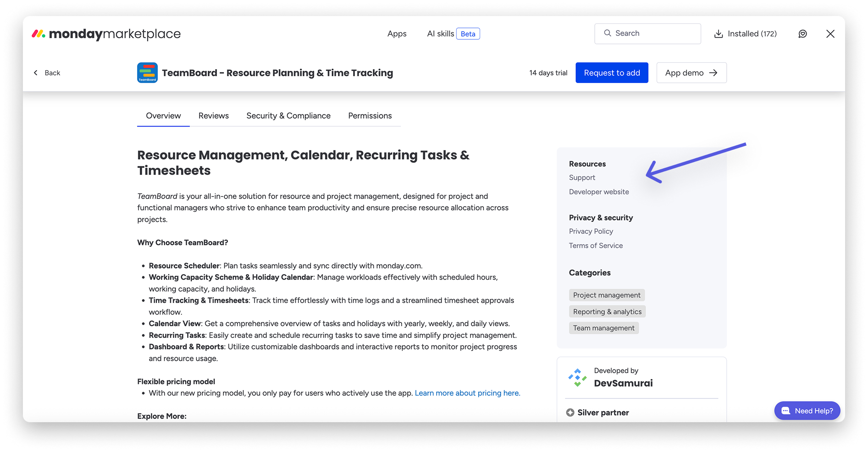Click the DevSamurai developer name
The width and height of the screenshot is (868, 452).
(x=624, y=383)
